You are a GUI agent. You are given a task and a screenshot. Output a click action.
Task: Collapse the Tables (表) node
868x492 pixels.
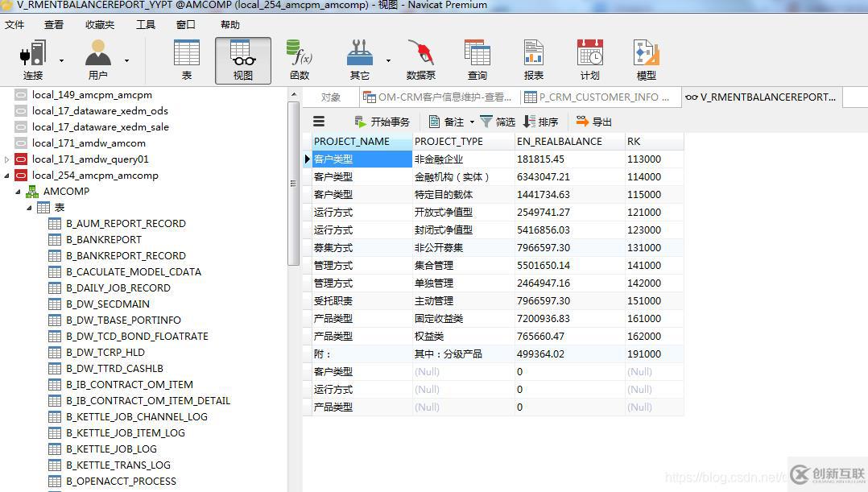29,208
